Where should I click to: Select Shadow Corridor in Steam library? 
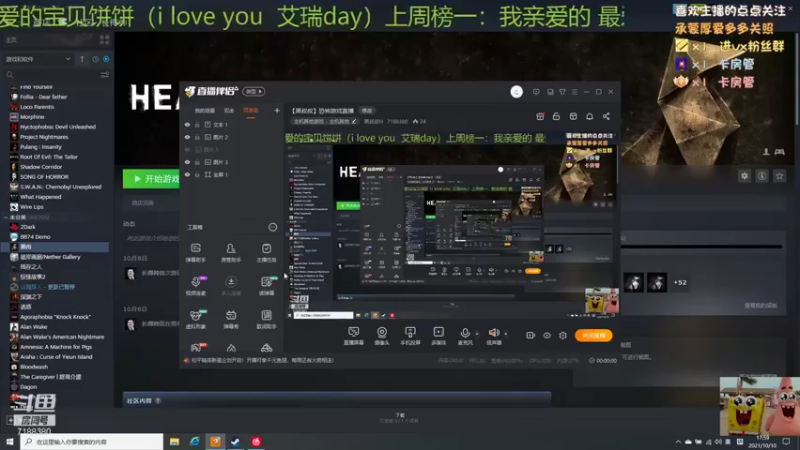[41, 167]
